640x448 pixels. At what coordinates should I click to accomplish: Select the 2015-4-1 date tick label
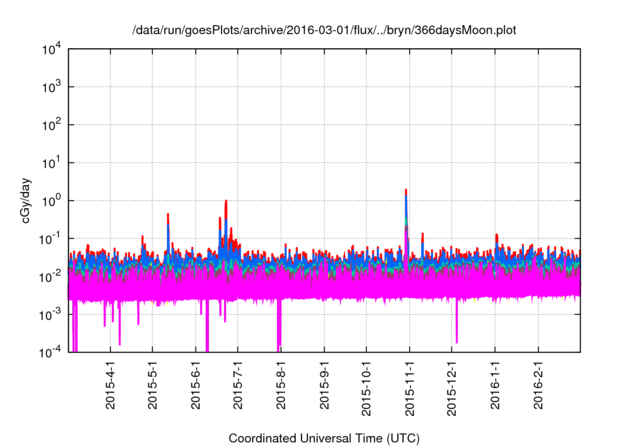tap(110, 387)
